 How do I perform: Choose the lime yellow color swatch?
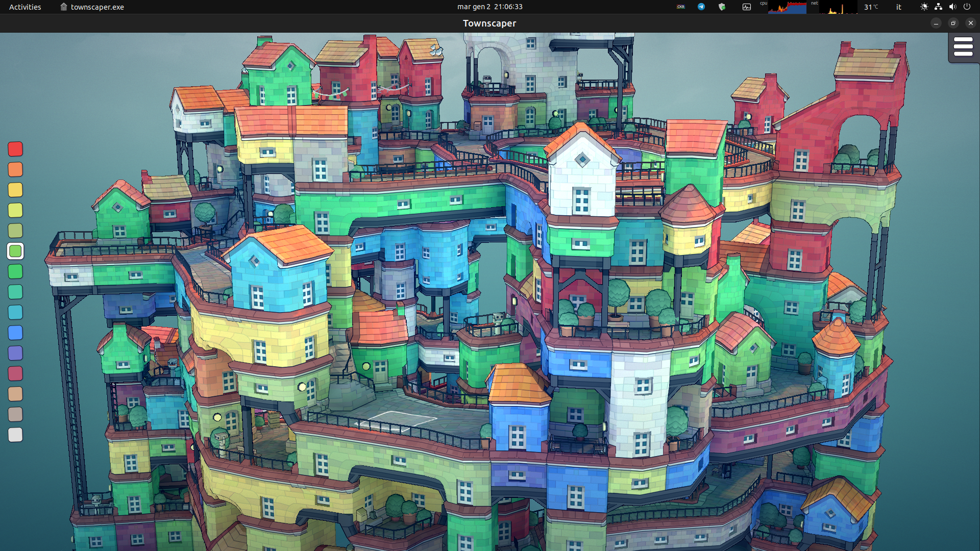point(15,210)
